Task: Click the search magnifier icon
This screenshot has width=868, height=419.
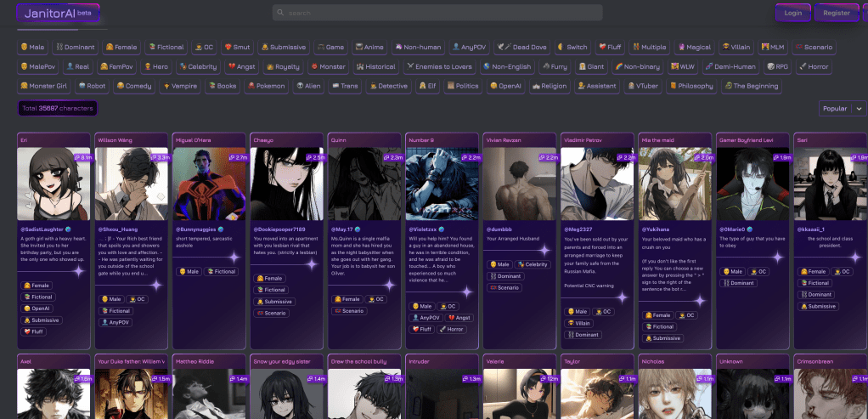Action: [x=281, y=13]
